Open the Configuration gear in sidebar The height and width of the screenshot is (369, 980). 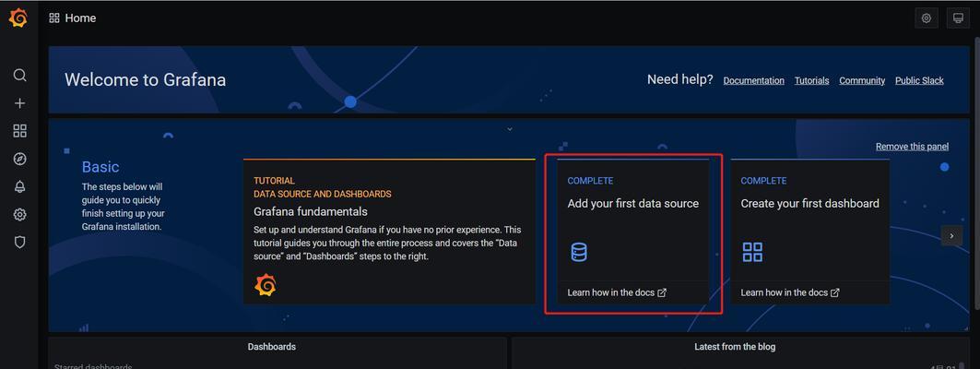pyautogui.click(x=20, y=215)
